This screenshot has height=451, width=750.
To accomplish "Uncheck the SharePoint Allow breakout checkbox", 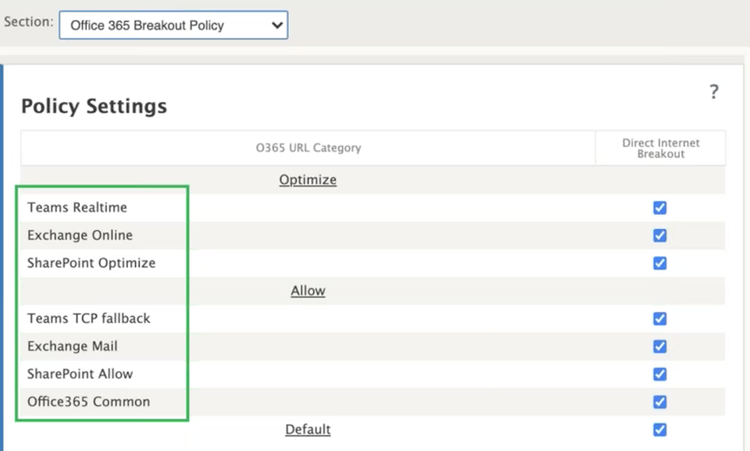I will click(660, 374).
